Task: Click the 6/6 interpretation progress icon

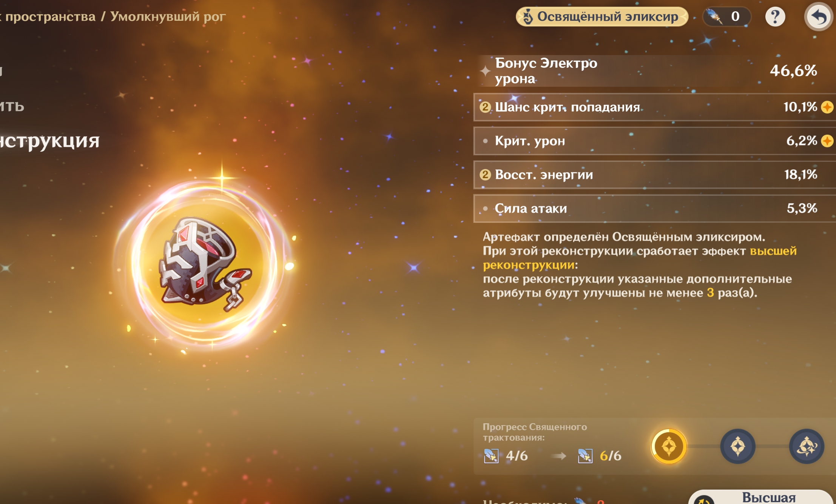Action: click(x=585, y=456)
